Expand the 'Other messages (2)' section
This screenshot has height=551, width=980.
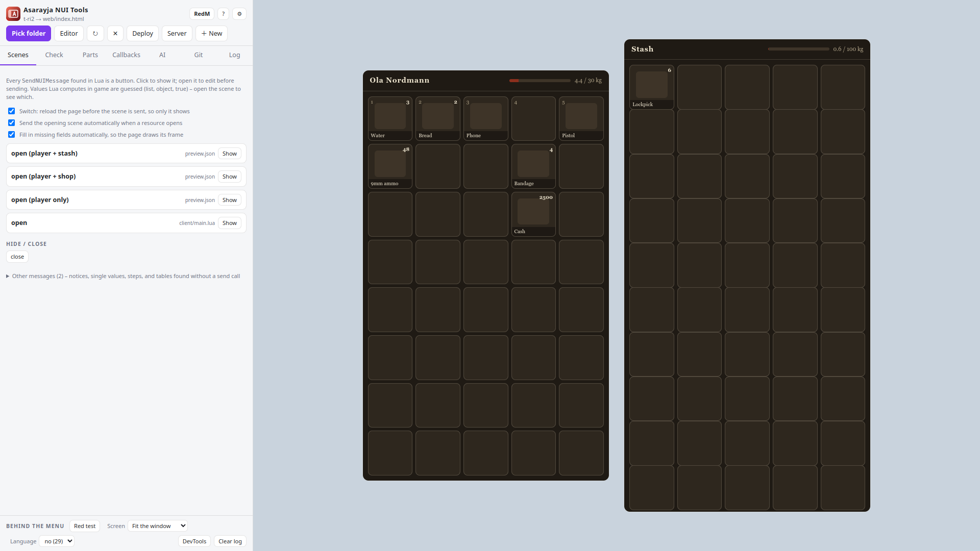coord(123,276)
